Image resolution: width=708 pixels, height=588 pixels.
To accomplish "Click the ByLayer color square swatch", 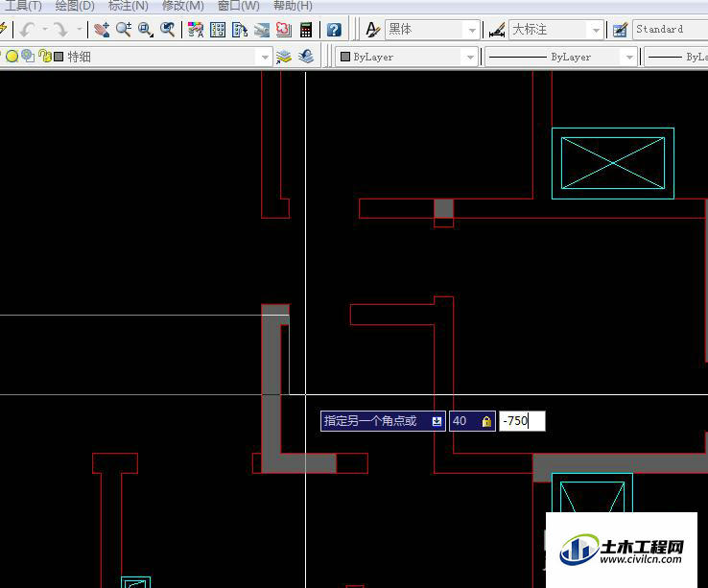I will tap(345, 57).
